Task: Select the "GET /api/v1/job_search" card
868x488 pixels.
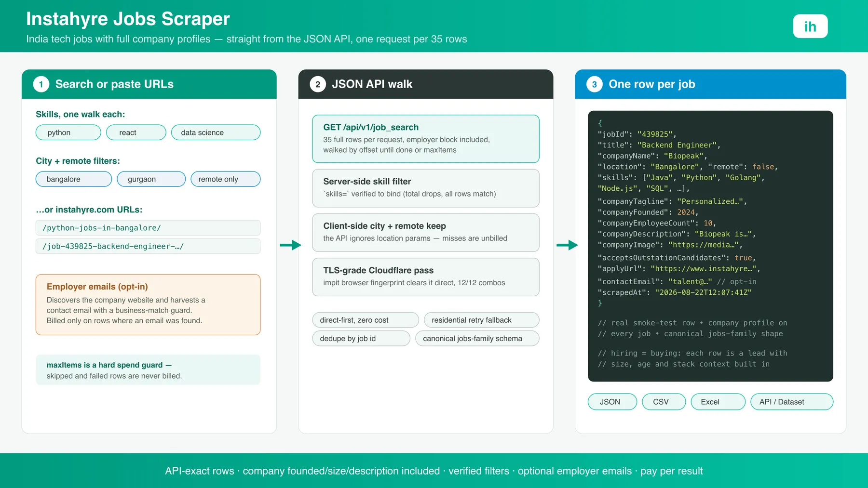Action: (x=426, y=139)
